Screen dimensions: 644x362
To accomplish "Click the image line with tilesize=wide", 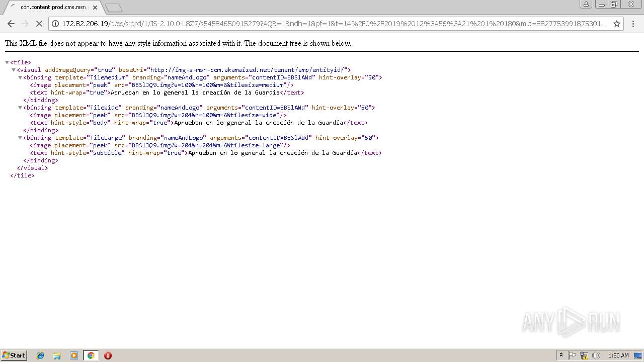I will [x=158, y=115].
